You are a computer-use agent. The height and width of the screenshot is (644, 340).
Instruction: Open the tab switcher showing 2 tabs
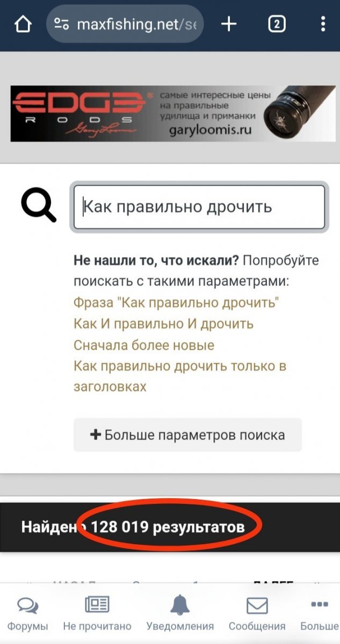coord(277,24)
